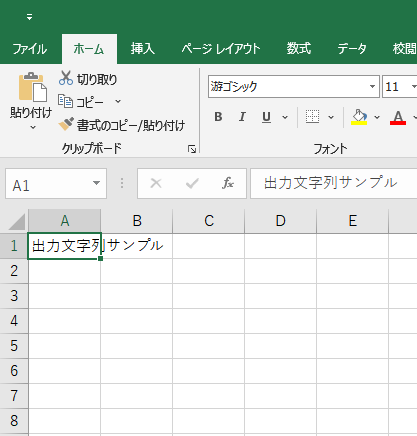
Task: Expand the Name Box A1 dropdown arrow
Action: pyautogui.click(x=96, y=183)
